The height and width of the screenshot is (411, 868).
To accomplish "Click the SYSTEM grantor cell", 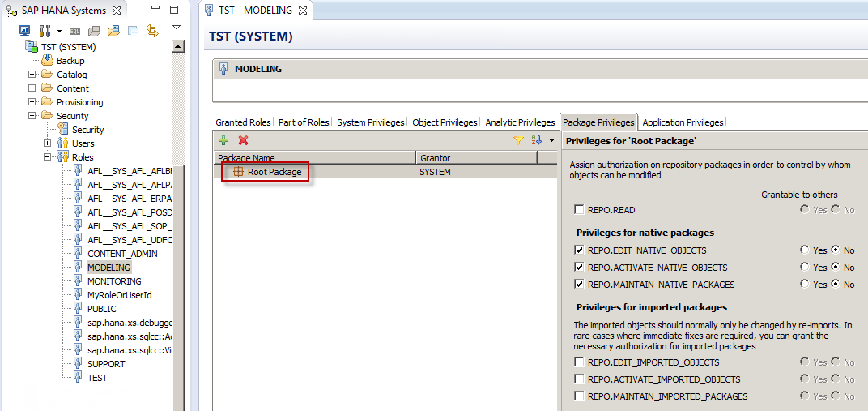I will click(x=435, y=172).
